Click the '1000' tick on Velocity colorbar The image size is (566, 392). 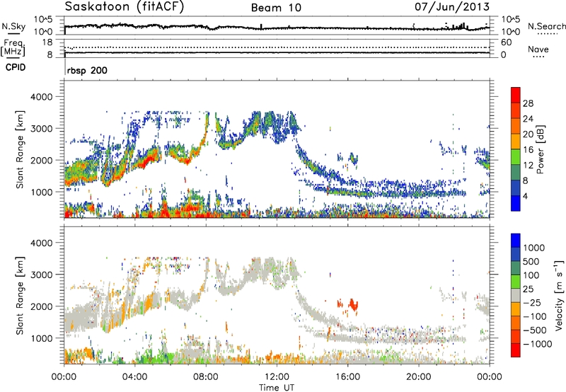coord(534,248)
